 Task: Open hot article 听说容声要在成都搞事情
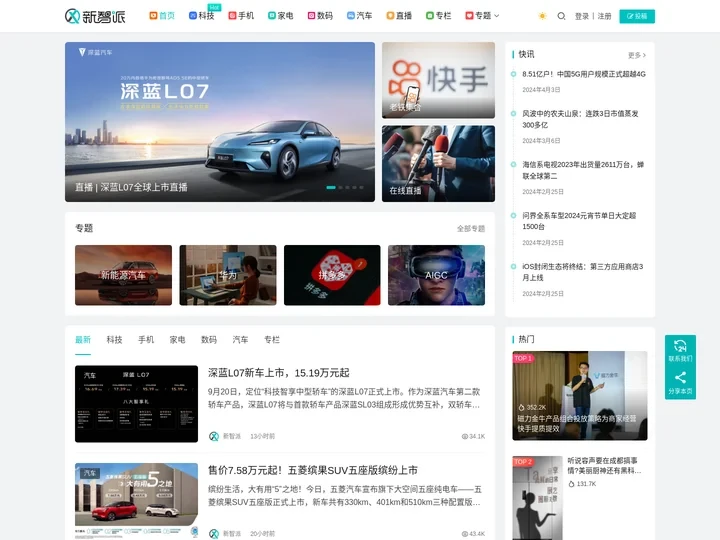(604, 465)
